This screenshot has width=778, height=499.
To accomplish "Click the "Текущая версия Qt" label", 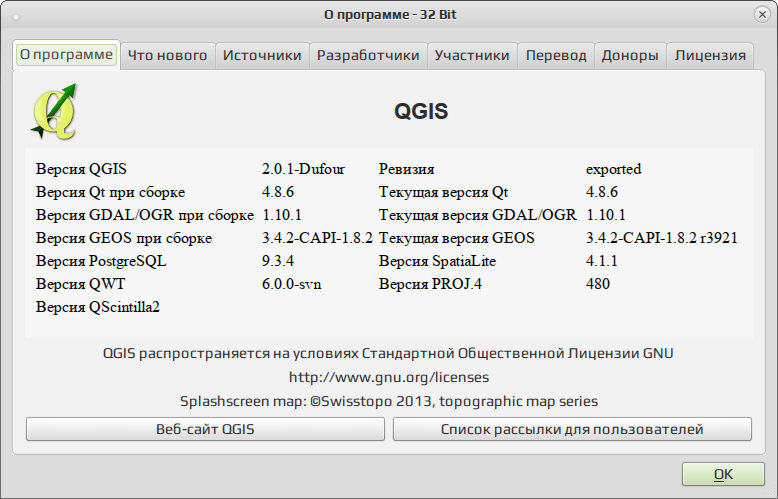I will coord(444,192).
